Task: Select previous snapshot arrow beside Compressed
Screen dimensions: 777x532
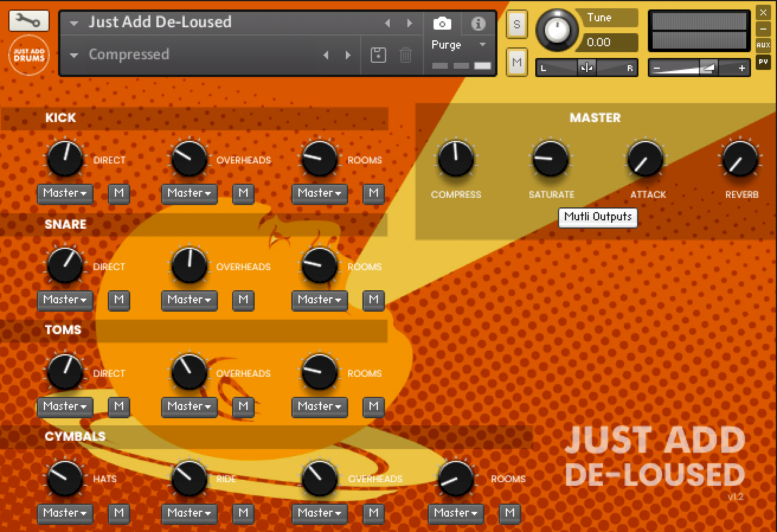Action: tap(326, 55)
